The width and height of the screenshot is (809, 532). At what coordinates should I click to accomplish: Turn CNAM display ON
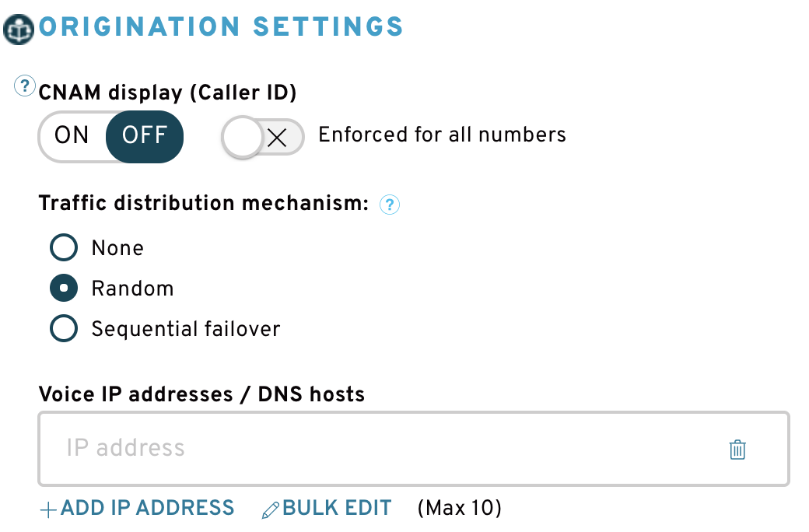[x=72, y=135]
